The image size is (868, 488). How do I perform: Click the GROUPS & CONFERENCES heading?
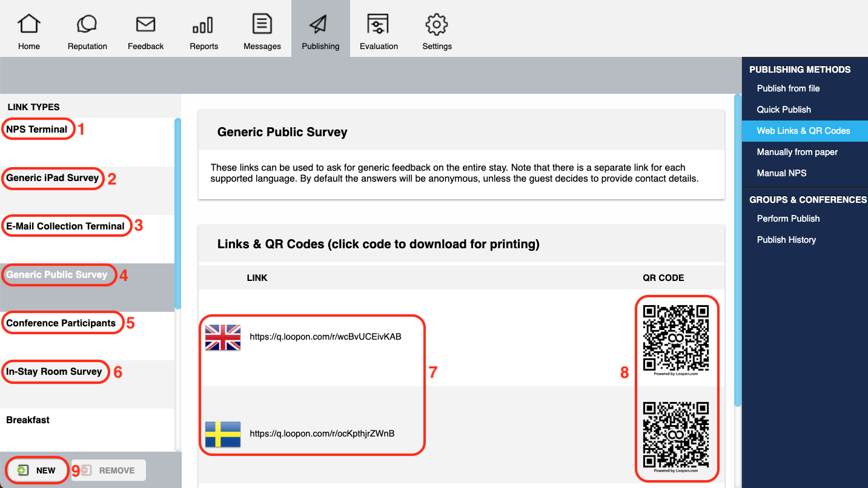[x=808, y=200]
